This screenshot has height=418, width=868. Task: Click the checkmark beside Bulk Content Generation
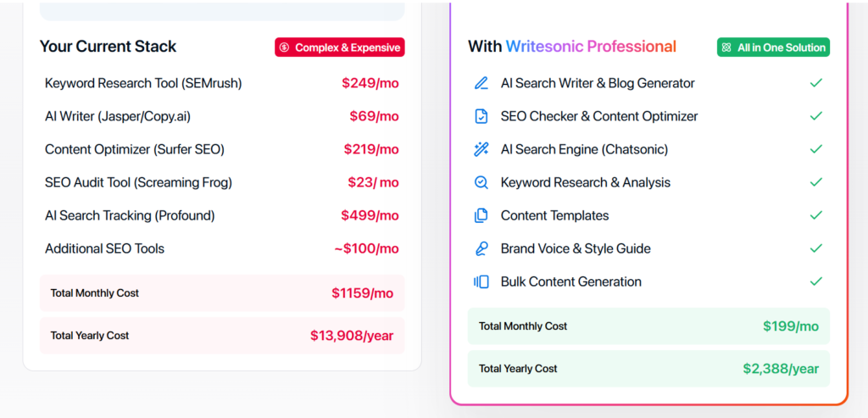[816, 281]
